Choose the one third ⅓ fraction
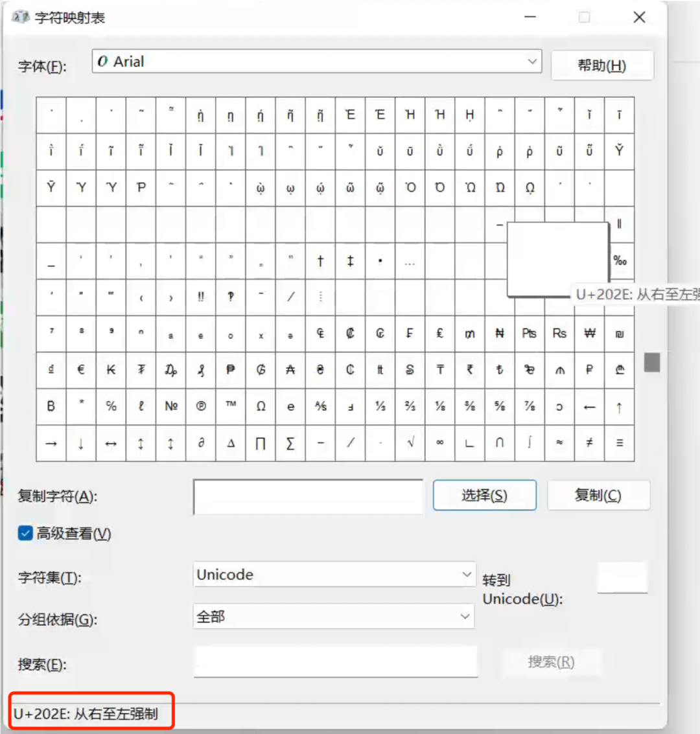Viewport: 700px width, 734px height. click(x=380, y=406)
